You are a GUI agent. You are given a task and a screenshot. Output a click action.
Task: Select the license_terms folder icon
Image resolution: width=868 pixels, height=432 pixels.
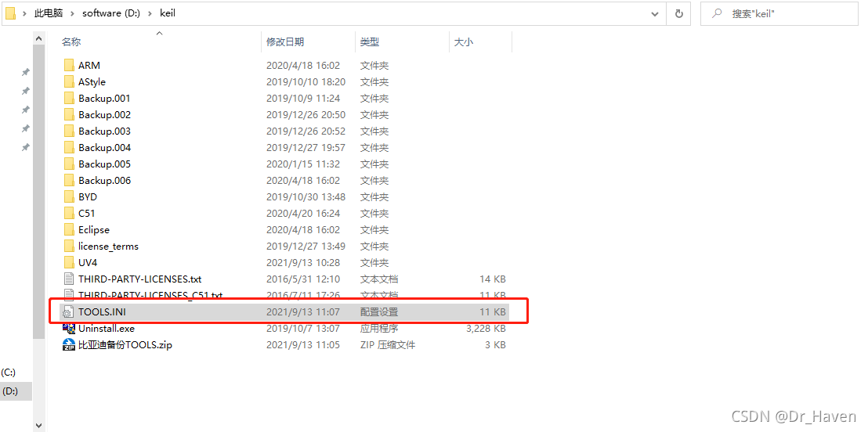pyautogui.click(x=69, y=247)
